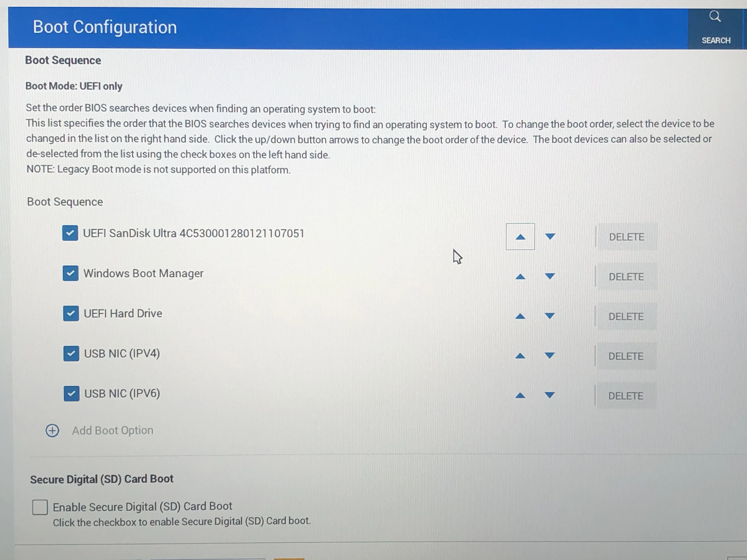Delete the SanDisk Ultra boot entry

[x=626, y=237]
